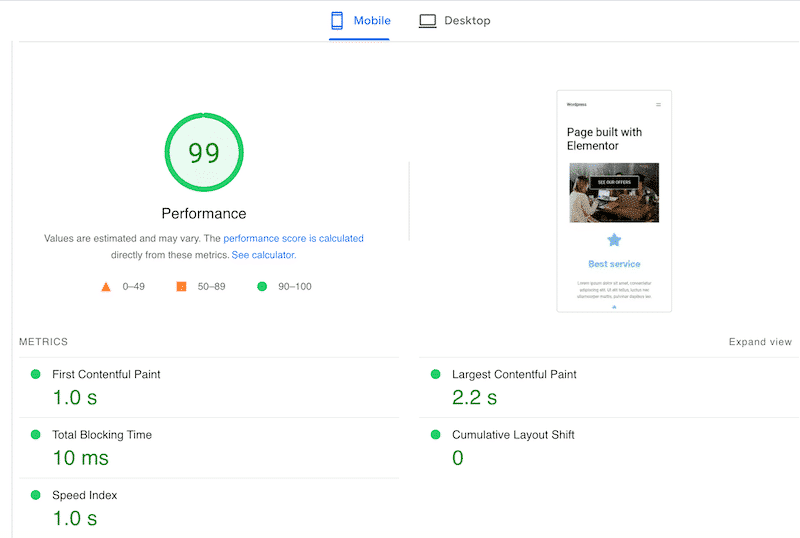Click the green circle 90–100 legend icon
The height and width of the screenshot is (538, 800).
(x=262, y=287)
